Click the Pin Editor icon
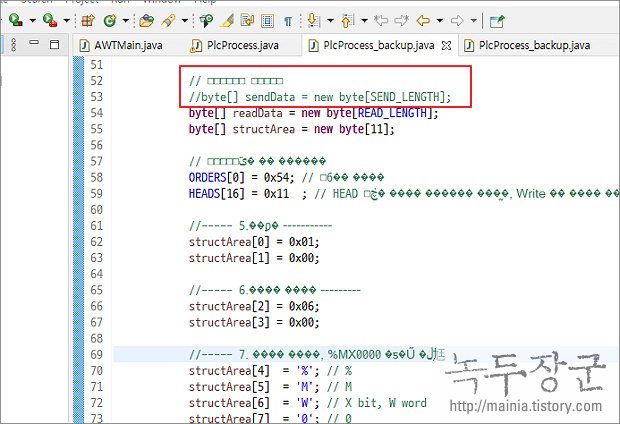Viewport: 620px width, 424px height. 497,21
